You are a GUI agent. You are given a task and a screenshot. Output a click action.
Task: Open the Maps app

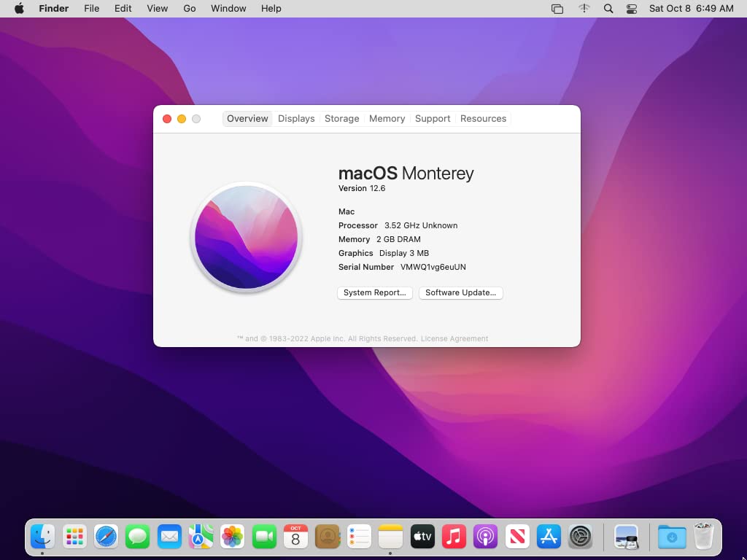201,537
